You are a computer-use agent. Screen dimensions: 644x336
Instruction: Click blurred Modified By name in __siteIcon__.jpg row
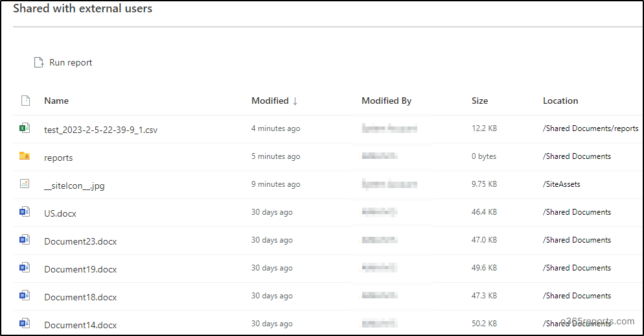pos(389,184)
